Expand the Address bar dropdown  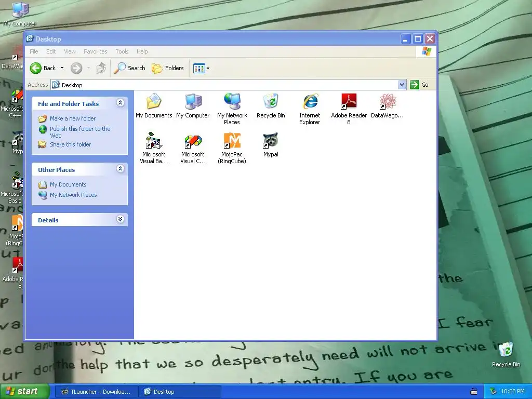(x=402, y=85)
